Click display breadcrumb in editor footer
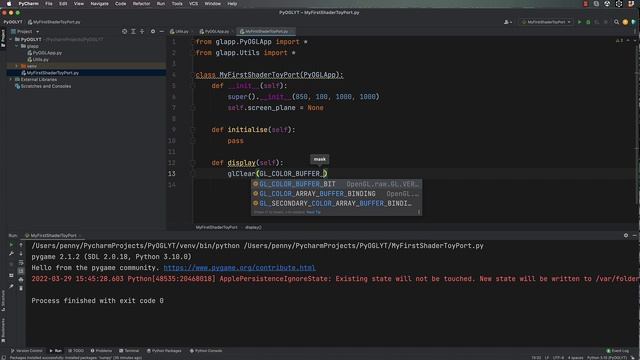 coord(253,227)
